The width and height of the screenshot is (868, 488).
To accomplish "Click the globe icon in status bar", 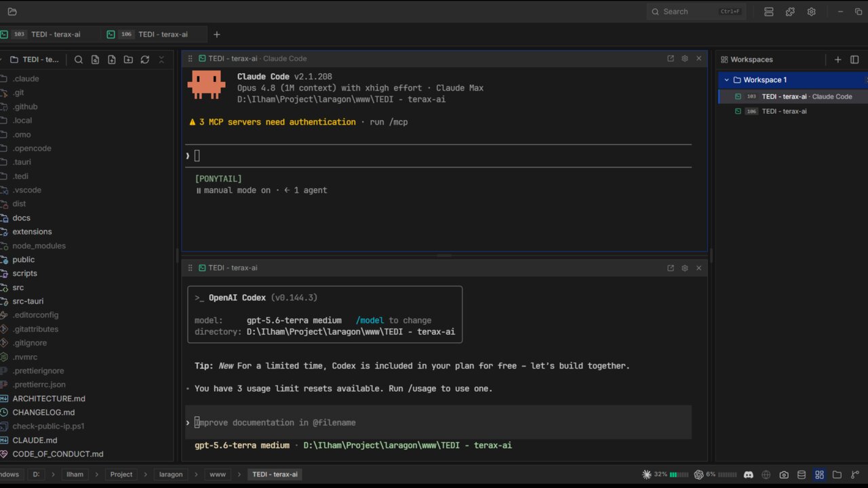I will coord(766,474).
